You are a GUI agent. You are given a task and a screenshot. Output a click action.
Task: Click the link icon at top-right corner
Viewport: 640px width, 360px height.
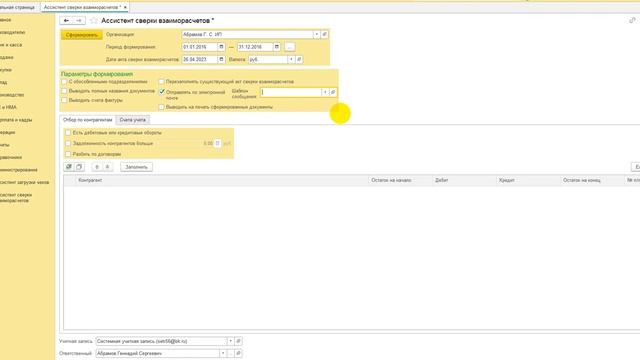pyautogui.click(x=632, y=20)
